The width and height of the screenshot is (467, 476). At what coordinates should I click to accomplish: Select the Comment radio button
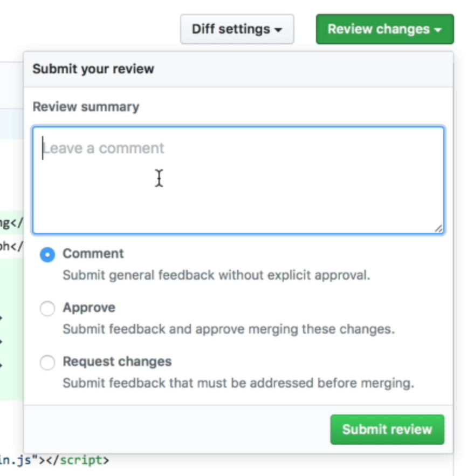click(x=47, y=254)
